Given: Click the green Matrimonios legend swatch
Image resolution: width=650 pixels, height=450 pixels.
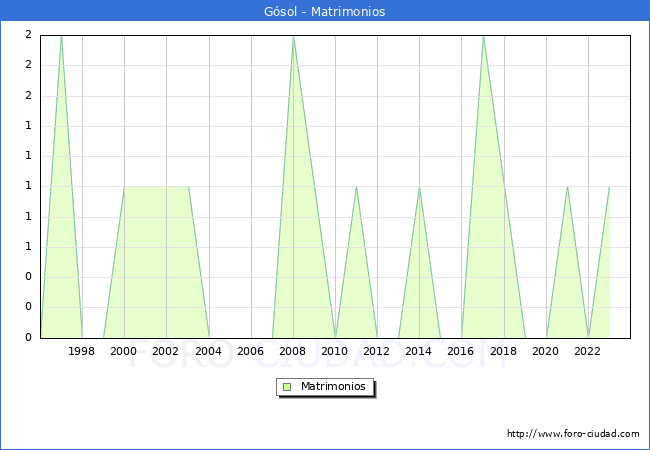Looking at the screenshot, I should 287,387.
